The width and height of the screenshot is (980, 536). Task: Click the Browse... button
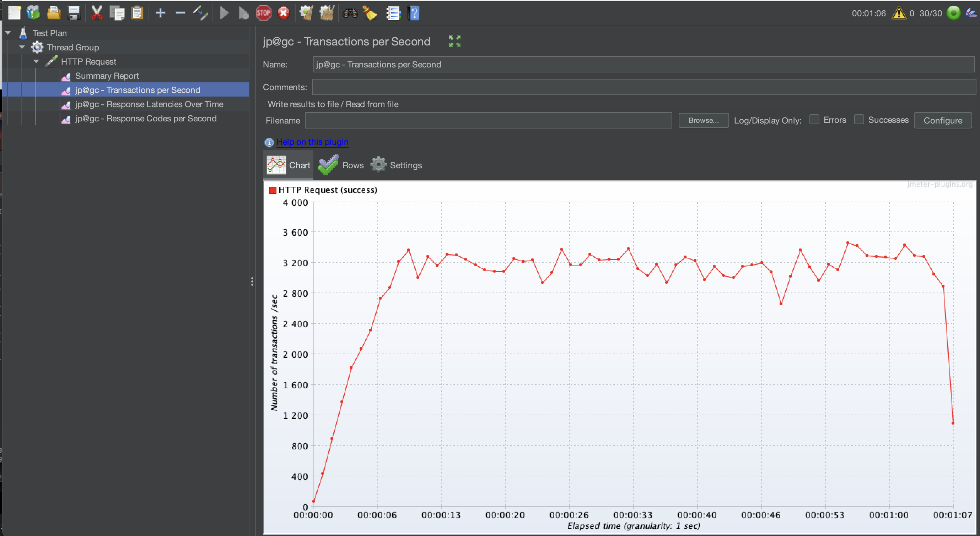[x=703, y=120]
